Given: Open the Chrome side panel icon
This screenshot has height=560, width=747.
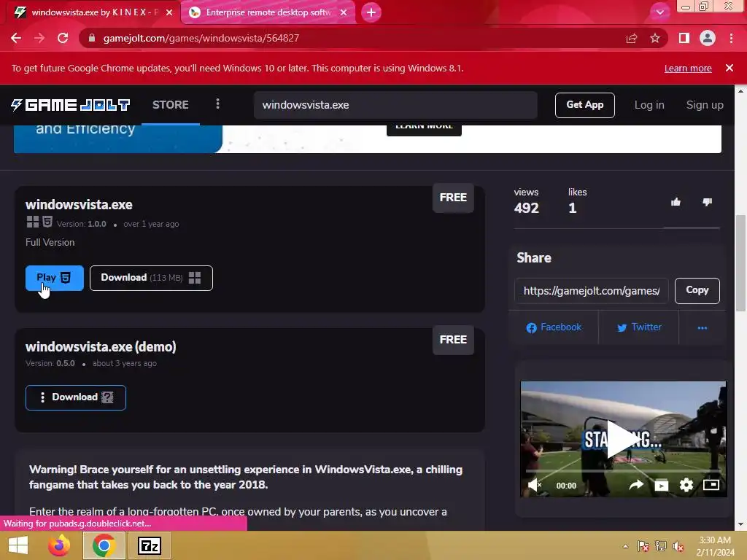Looking at the screenshot, I should 684,38.
